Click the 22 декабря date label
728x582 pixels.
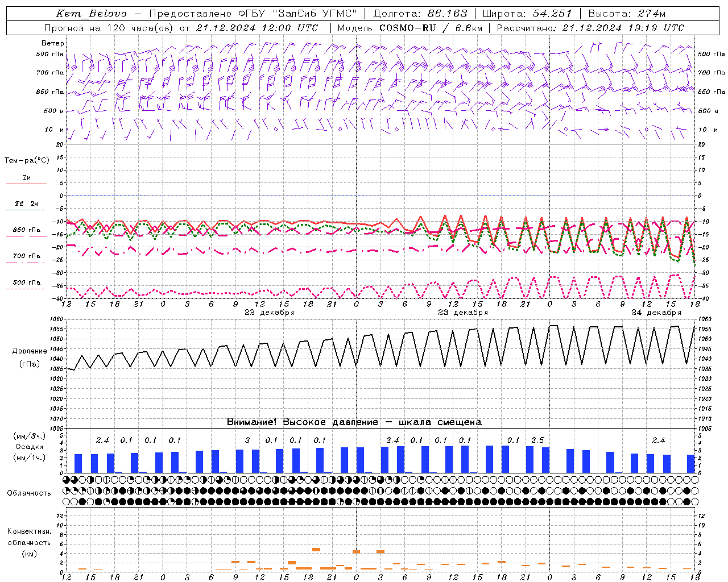269,313
